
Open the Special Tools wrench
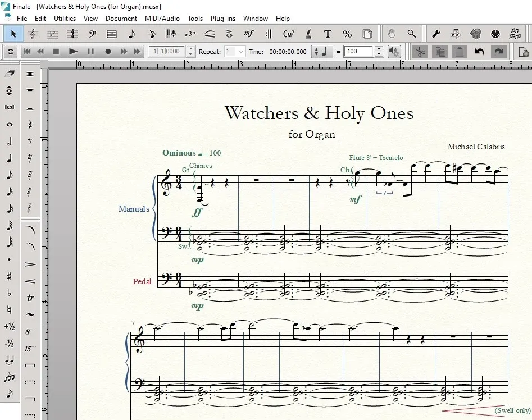(x=435, y=34)
